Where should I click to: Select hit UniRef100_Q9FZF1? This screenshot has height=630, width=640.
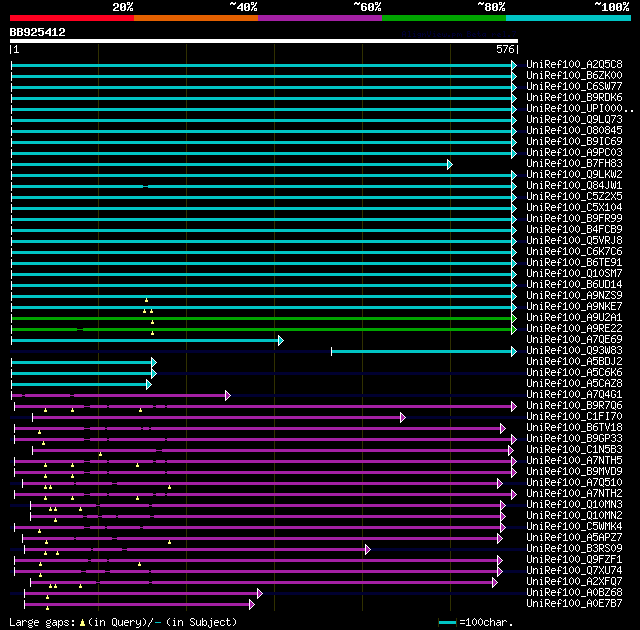pyautogui.click(x=574, y=560)
